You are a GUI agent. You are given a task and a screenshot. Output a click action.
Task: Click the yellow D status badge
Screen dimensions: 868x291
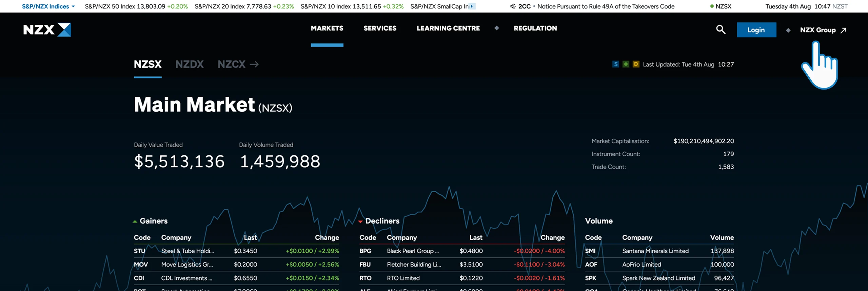click(x=636, y=64)
